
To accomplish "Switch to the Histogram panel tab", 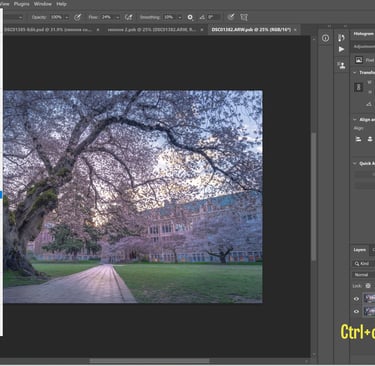I will [364, 34].
